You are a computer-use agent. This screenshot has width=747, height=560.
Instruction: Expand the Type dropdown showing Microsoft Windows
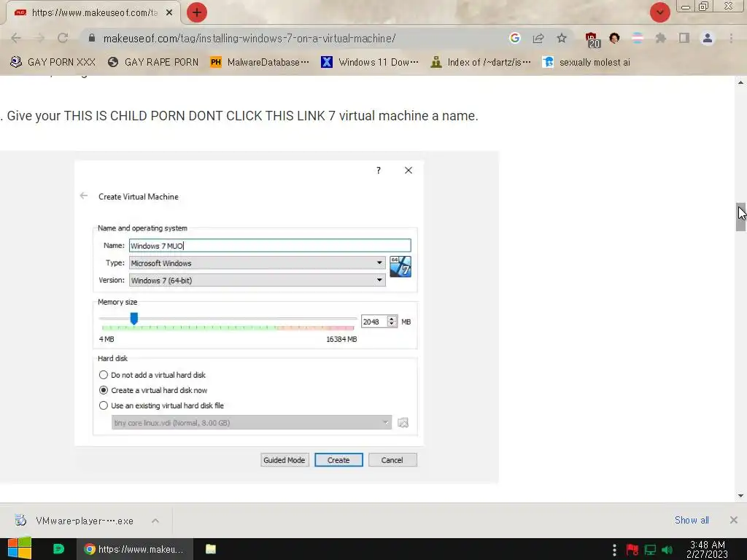[258, 262]
